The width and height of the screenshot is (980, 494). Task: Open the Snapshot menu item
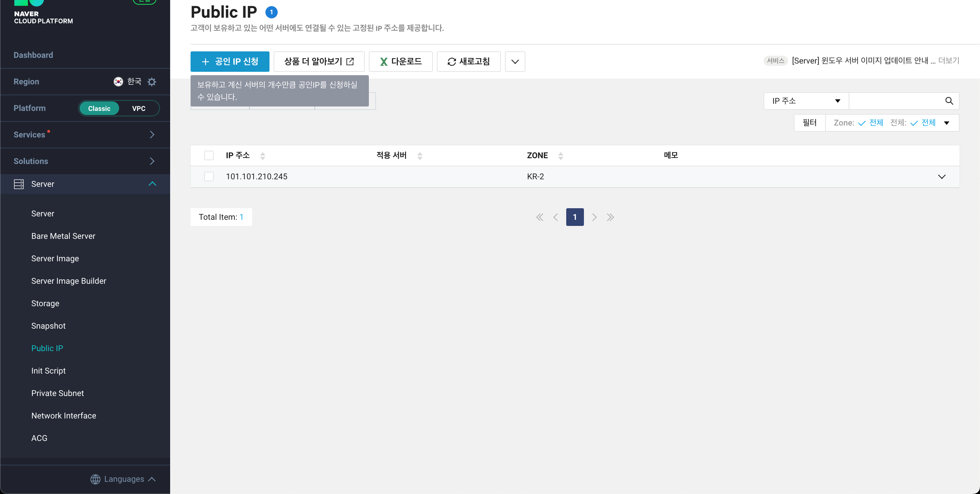pyautogui.click(x=48, y=326)
